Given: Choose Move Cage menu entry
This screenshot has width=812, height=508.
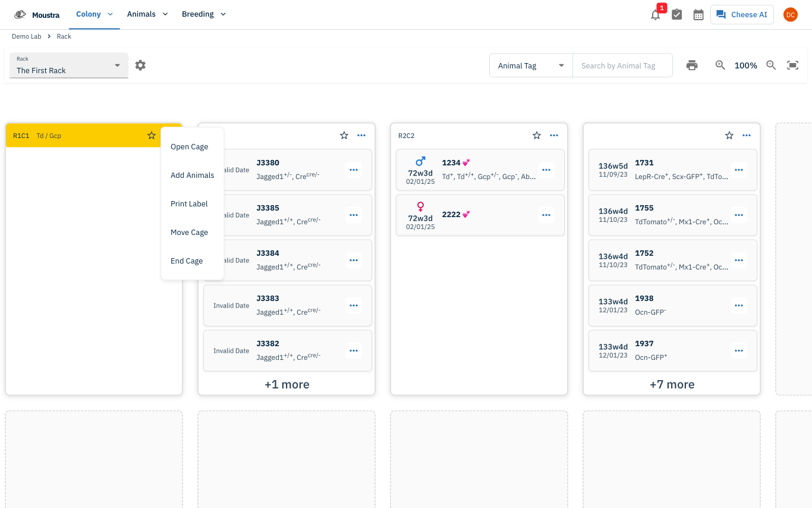Looking at the screenshot, I should point(192,233).
